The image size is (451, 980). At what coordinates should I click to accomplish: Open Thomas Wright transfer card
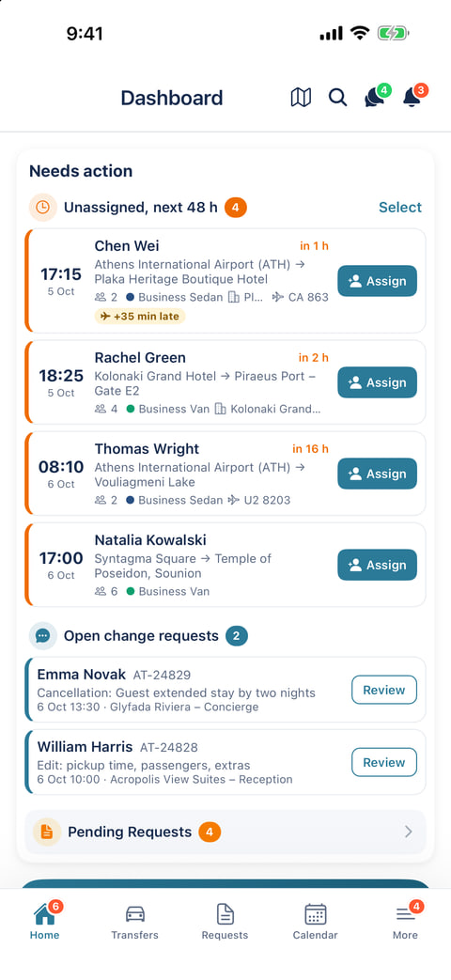[225, 474]
